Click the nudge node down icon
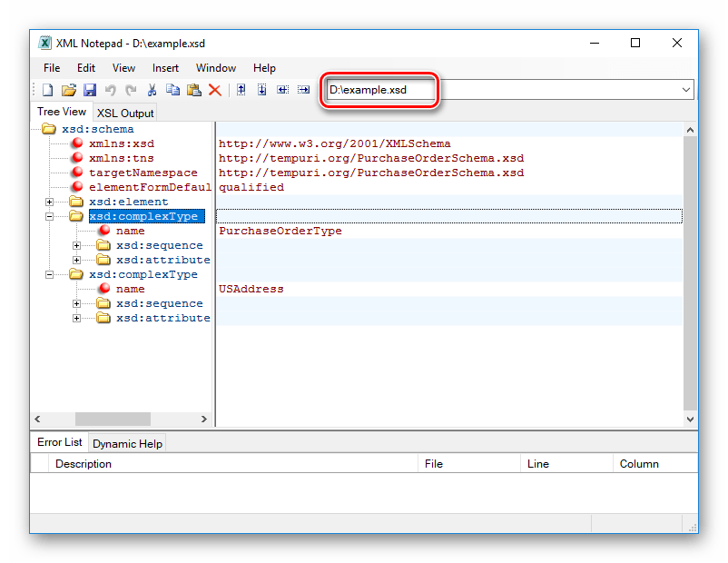728x563 pixels. click(x=261, y=90)
